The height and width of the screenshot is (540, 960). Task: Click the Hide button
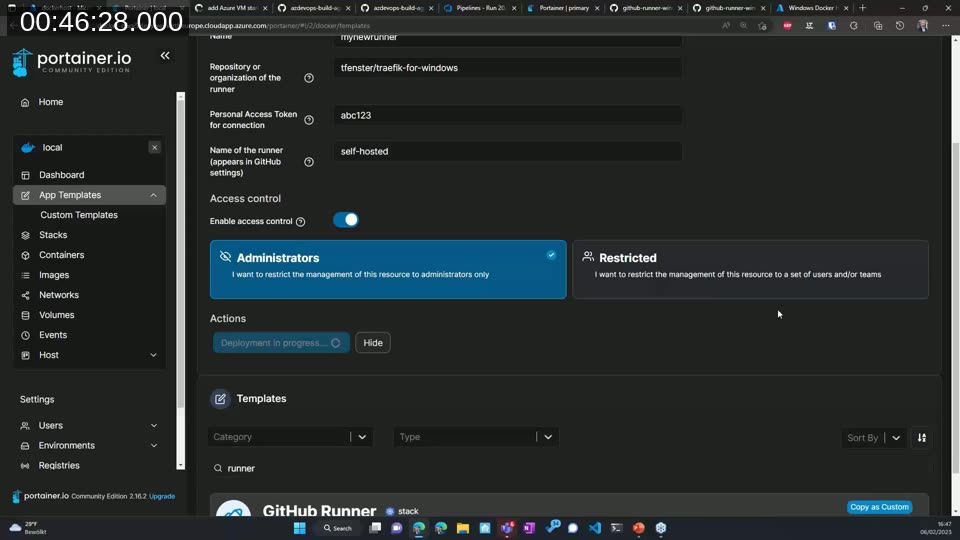pyautogui.click(x=373, y=343)
